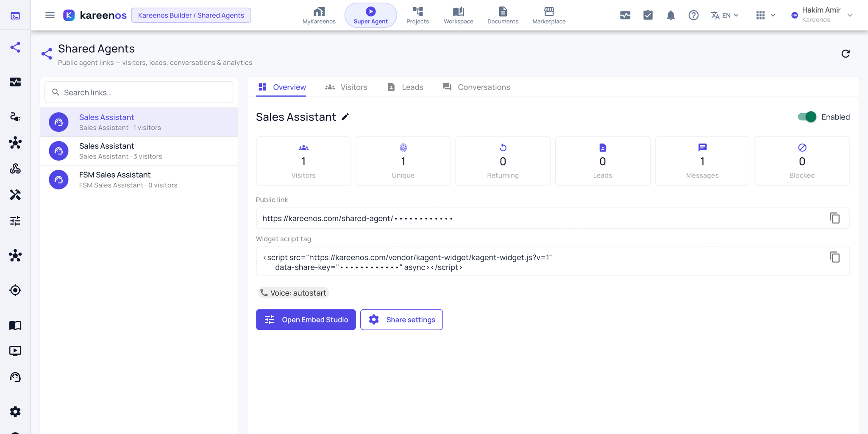868x434 pixels.
Task: Select Sales Assistant link with 3 visitors
Action: [139, 151]
